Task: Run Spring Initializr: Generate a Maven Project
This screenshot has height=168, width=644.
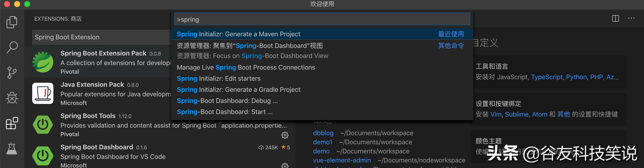Action: click(x=322, y=34)
